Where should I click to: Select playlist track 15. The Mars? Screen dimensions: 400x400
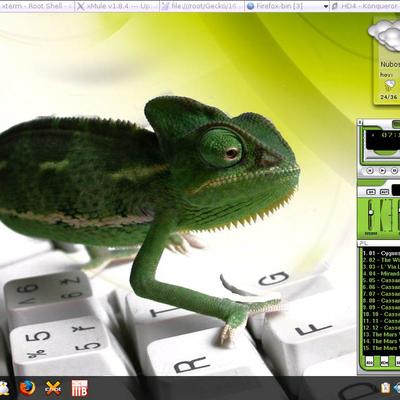(381, 348)
